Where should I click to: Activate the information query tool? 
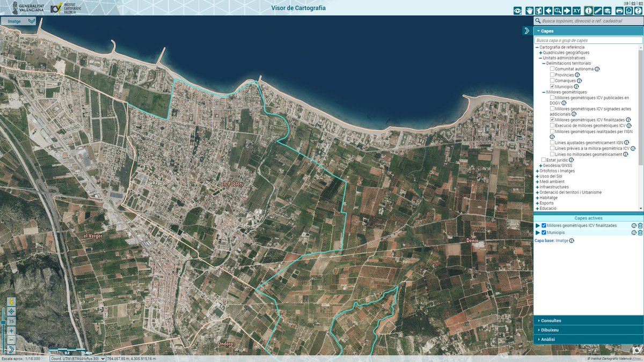[589, 10]
